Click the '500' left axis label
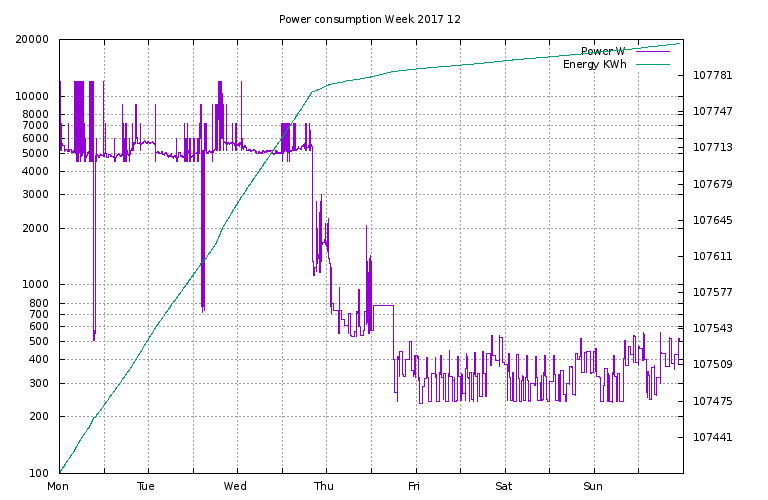This screenshot has height=500, width=768. (x=39, y=341)
